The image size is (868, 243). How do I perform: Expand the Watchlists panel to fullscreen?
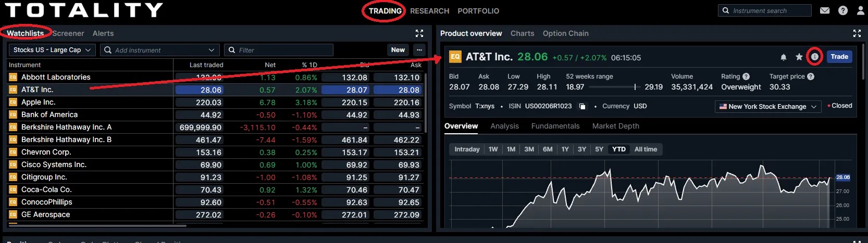[x=419, y=33]
